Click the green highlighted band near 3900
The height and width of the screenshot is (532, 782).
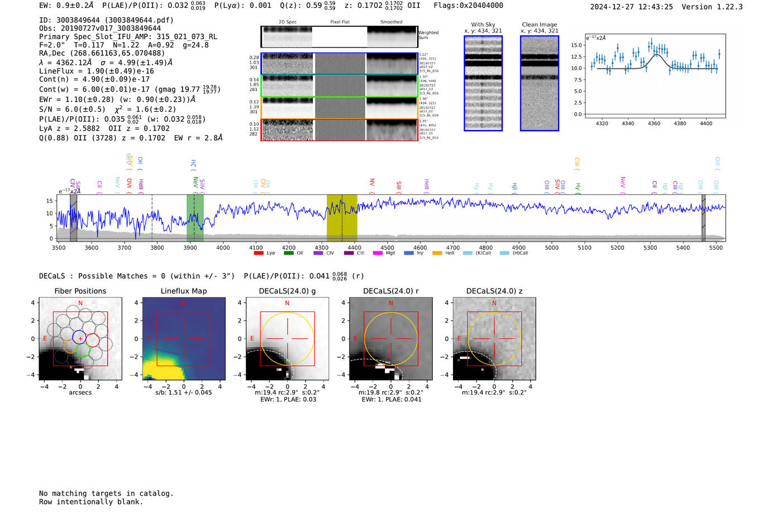point(195,218)
